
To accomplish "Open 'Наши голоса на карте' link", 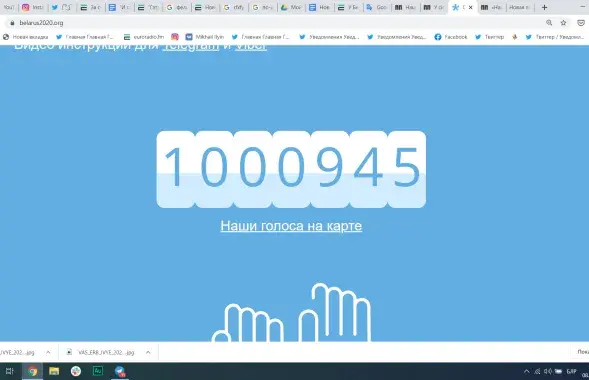I will [291, 226].
